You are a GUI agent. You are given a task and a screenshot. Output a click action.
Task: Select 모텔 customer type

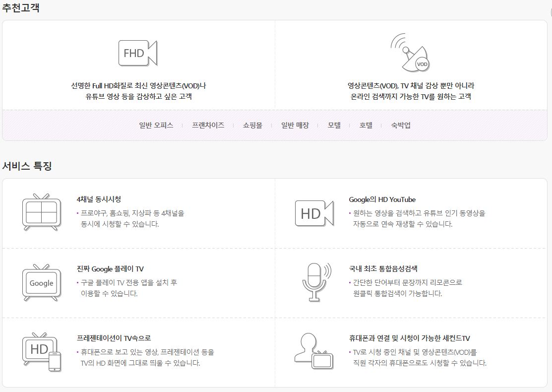click(334, 125)
